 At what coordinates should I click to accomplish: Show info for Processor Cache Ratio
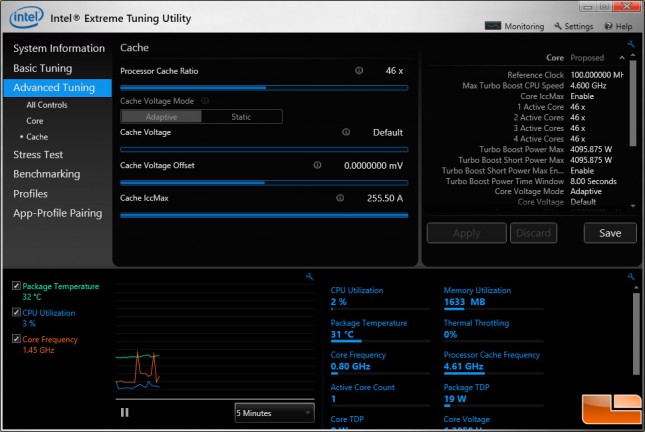pyautogui.click(x=359, y=71)
